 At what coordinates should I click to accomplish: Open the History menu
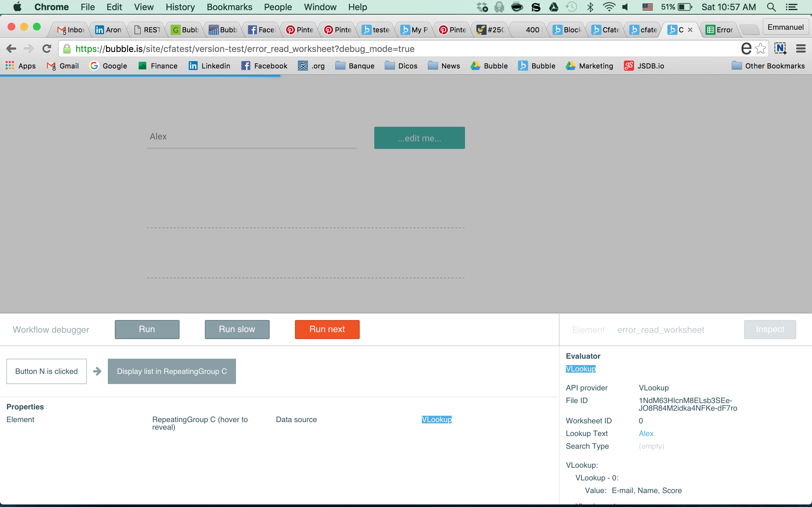(x=180, y=7)
